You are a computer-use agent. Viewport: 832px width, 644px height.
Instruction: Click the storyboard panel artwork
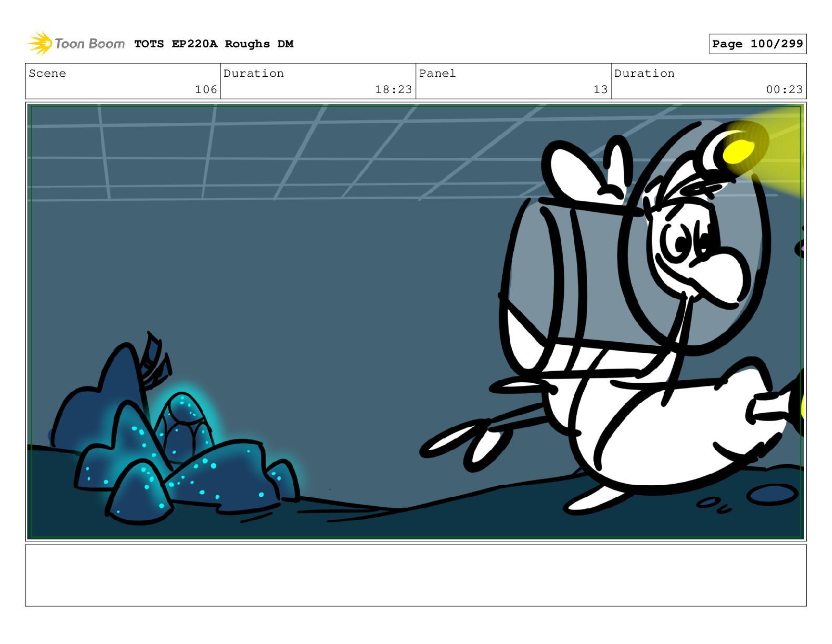point(415,322)
